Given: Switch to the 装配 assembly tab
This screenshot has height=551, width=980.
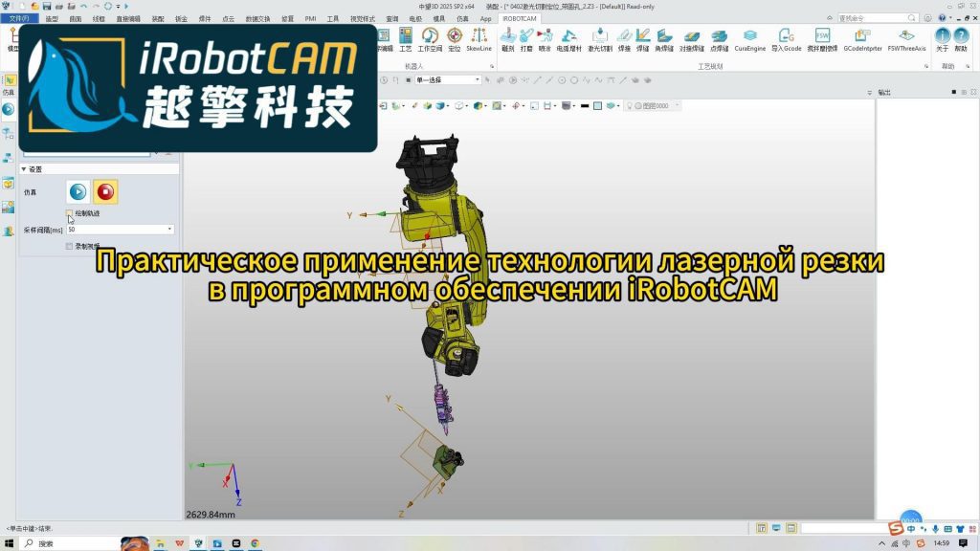Looking at the screenshot, I should tap(158, 19).
